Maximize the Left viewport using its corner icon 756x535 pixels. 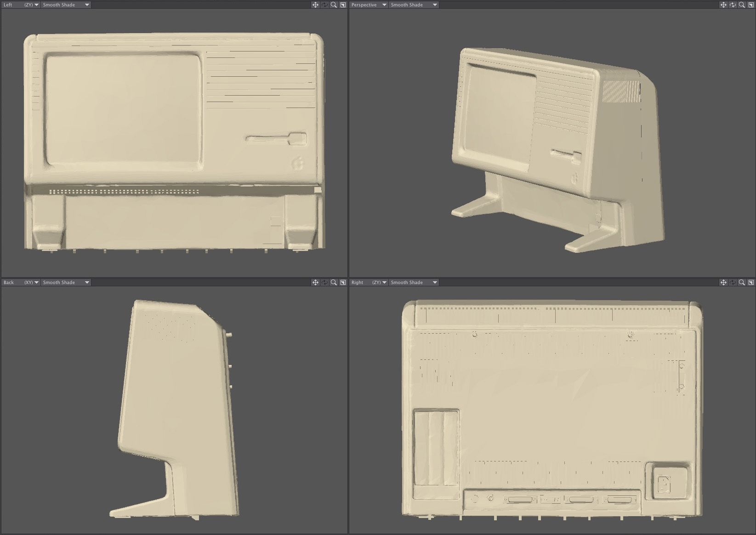(x=343, y=5)
